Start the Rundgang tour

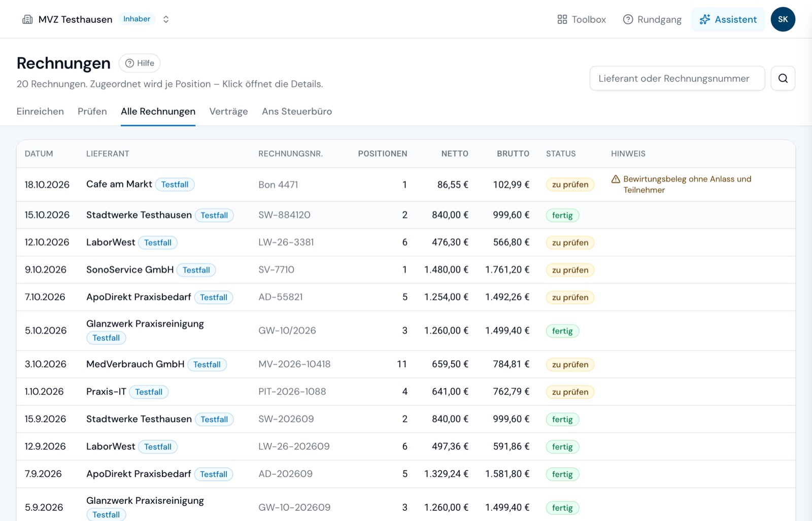coord(652,19)
